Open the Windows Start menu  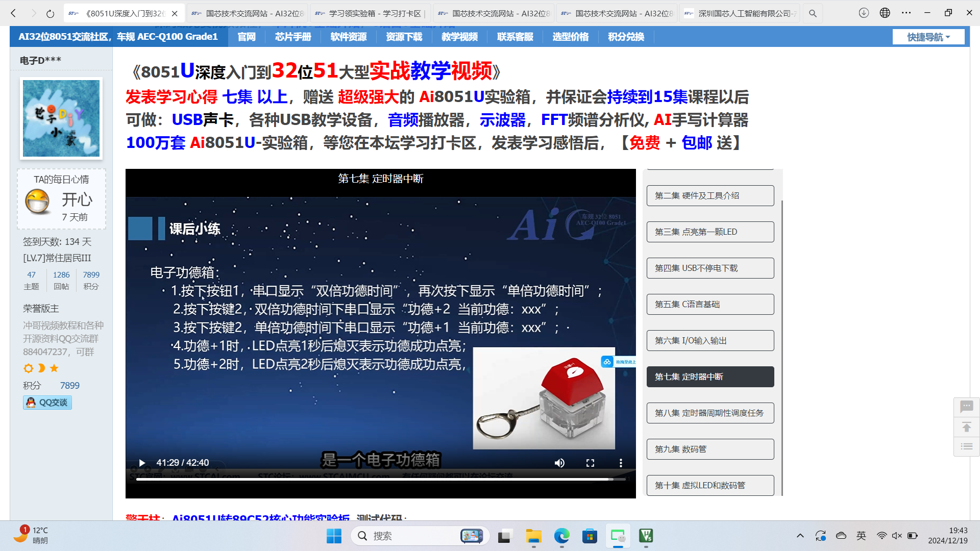tap(334, 536)
